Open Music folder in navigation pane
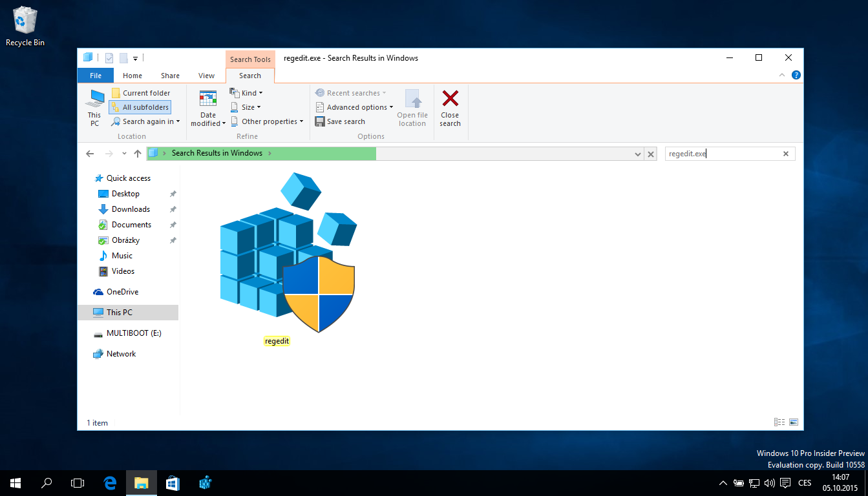The height and width of the screenshot is (496, 868). (x=122, y=256)
